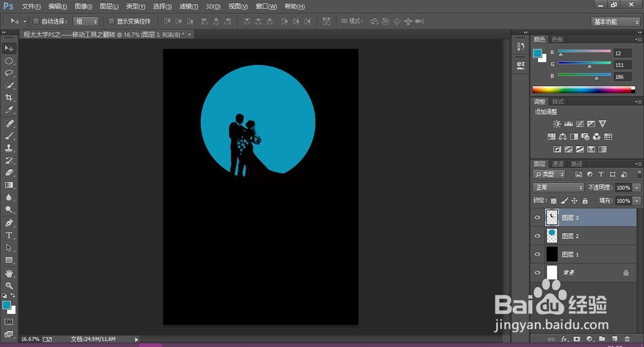
Task: Click the foreground color swatch in Color panel
Action: [537, 53]
